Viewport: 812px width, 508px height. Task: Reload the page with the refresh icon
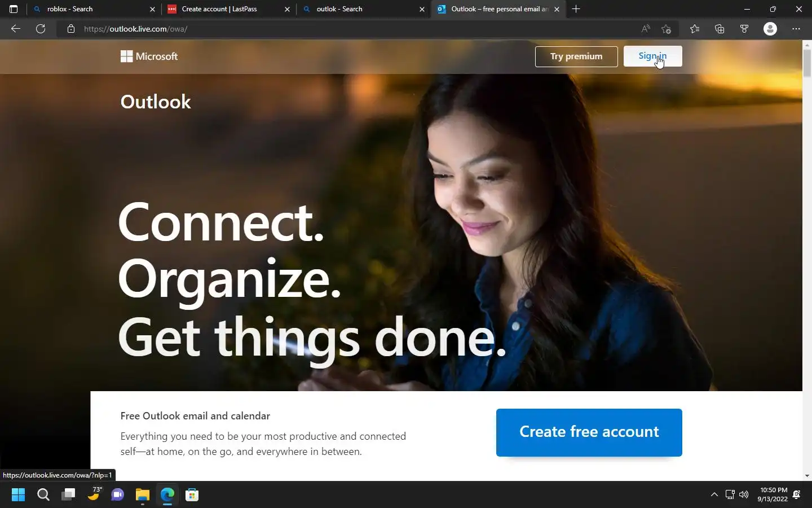coord(41,29)
